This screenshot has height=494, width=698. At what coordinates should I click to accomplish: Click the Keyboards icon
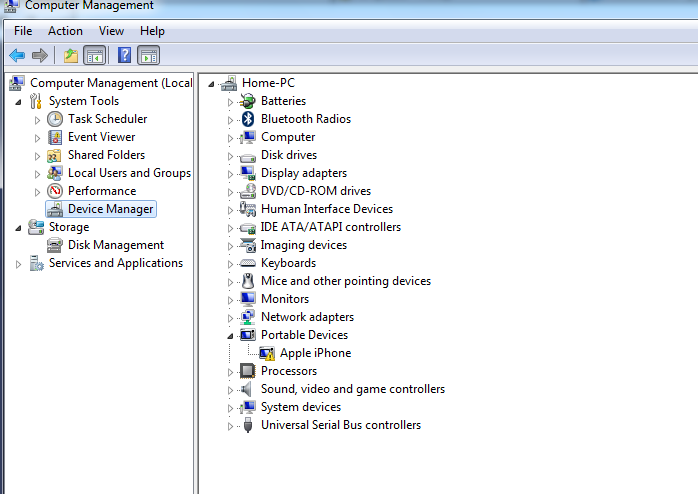[x=248, y=263]
